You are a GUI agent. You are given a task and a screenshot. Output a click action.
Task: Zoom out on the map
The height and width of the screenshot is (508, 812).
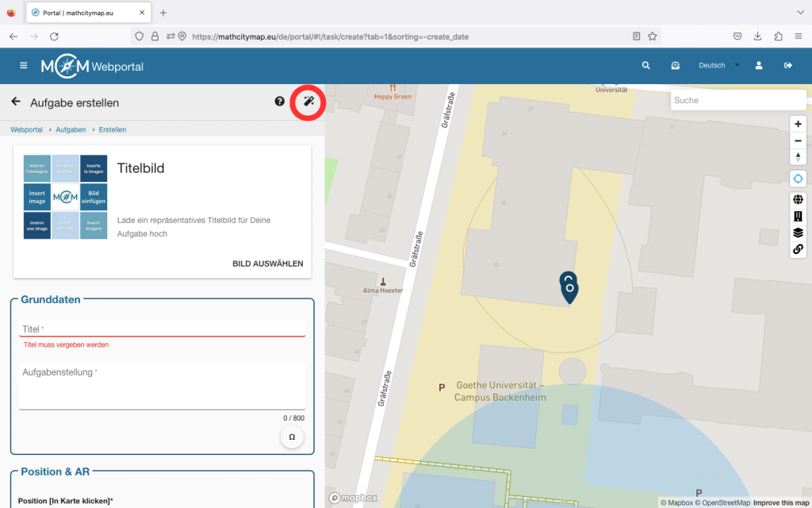click(798, 140)
